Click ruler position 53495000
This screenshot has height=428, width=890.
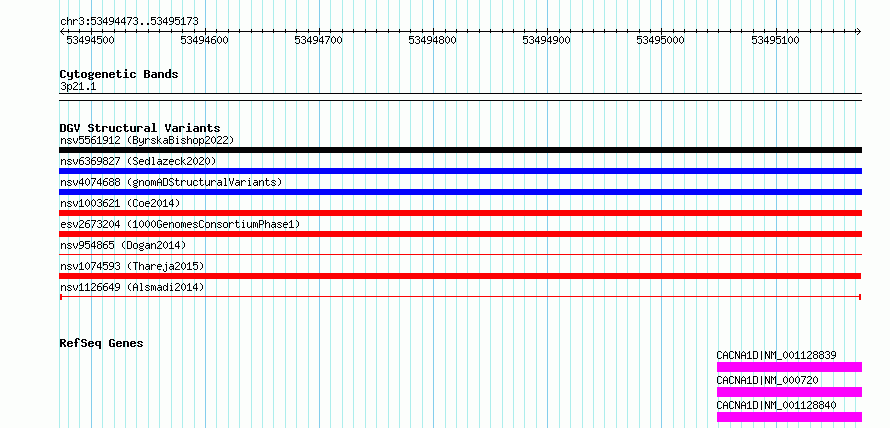[x=661, y=40]
